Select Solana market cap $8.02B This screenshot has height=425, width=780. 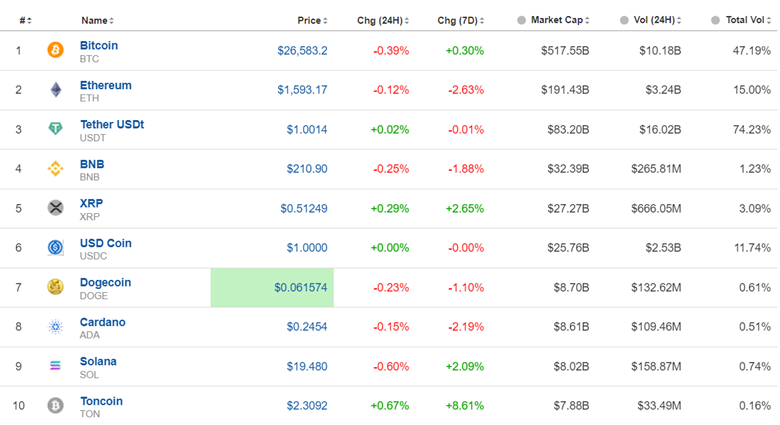pos(571,366)
